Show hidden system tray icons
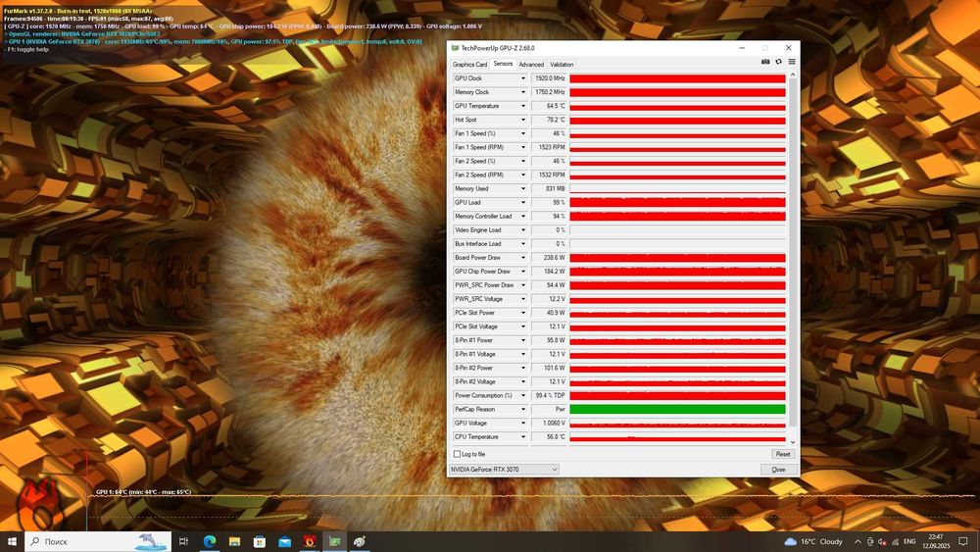The height and width of the screenshot is (552, 980). click(857, 541)
